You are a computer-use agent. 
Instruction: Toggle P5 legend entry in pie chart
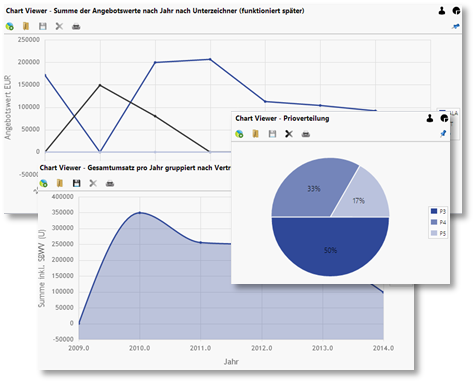tap(438, 233)
